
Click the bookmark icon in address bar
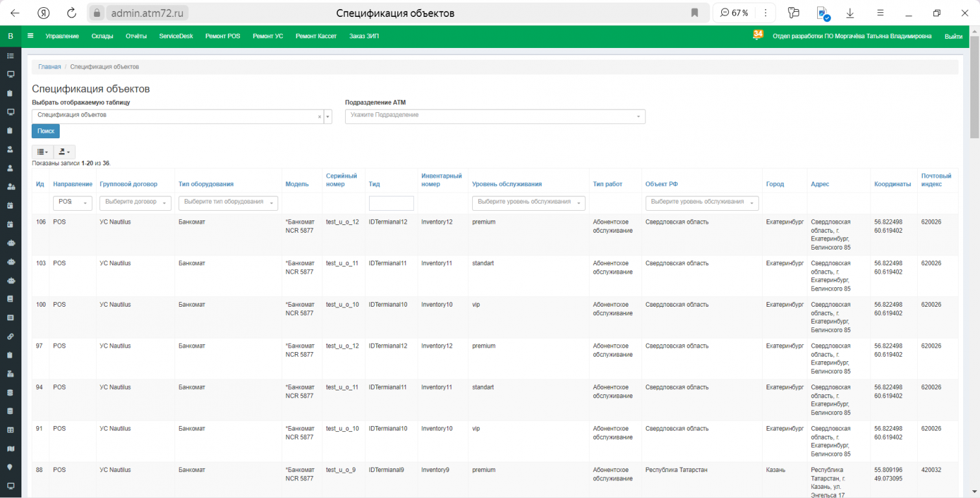695,13
